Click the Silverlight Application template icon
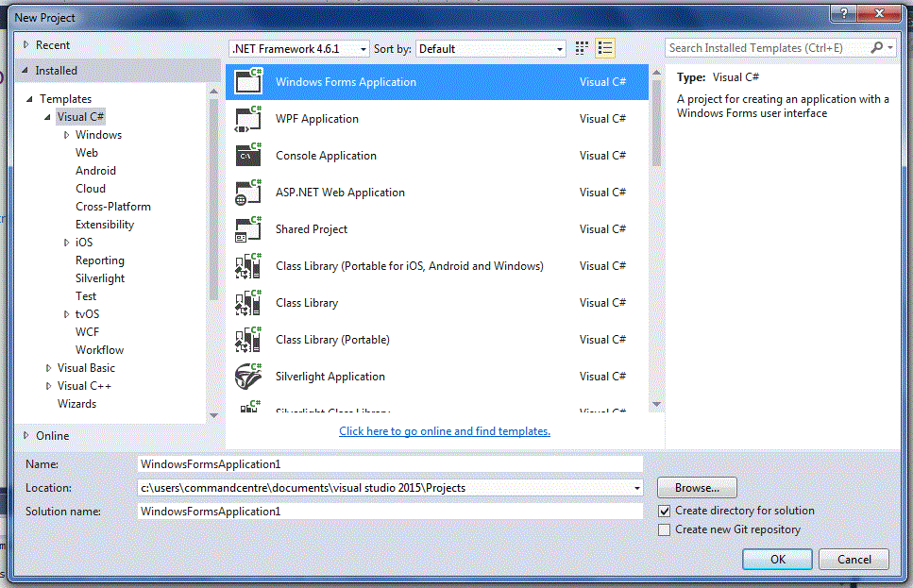 coord(248,377)
